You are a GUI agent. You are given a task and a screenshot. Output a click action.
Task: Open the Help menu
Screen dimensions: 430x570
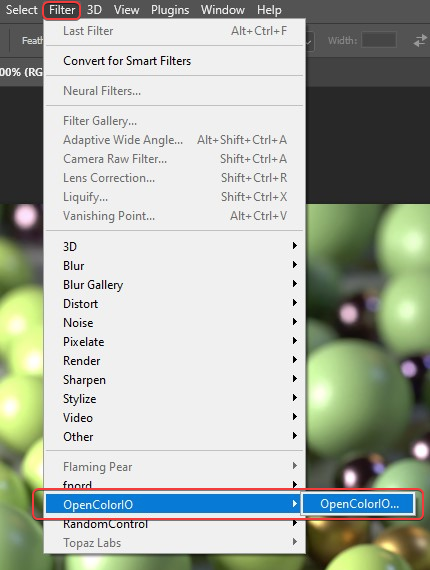click(269, 10)
